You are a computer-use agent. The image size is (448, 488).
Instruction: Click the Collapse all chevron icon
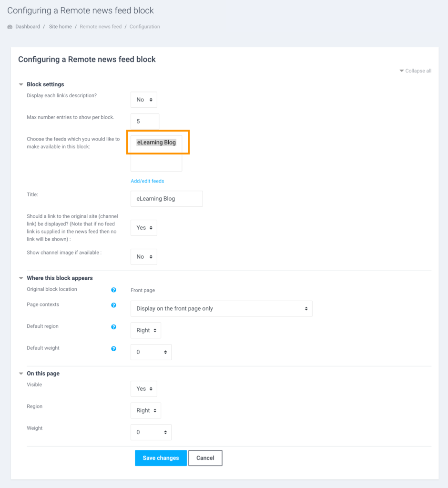tap(402, 71)
